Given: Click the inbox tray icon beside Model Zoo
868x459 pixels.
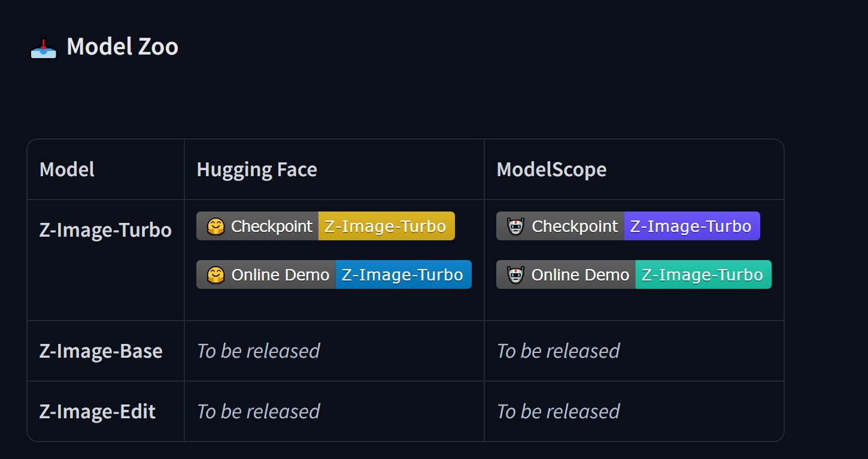Looking at the screenshot, I should click(x=43, y=47).
